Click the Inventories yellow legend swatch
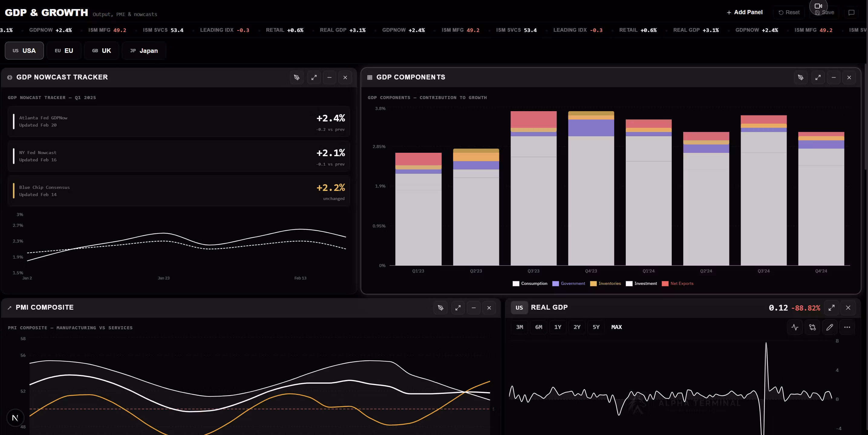Viewport: 868px width, 435px height. click(x=593, y=283)
